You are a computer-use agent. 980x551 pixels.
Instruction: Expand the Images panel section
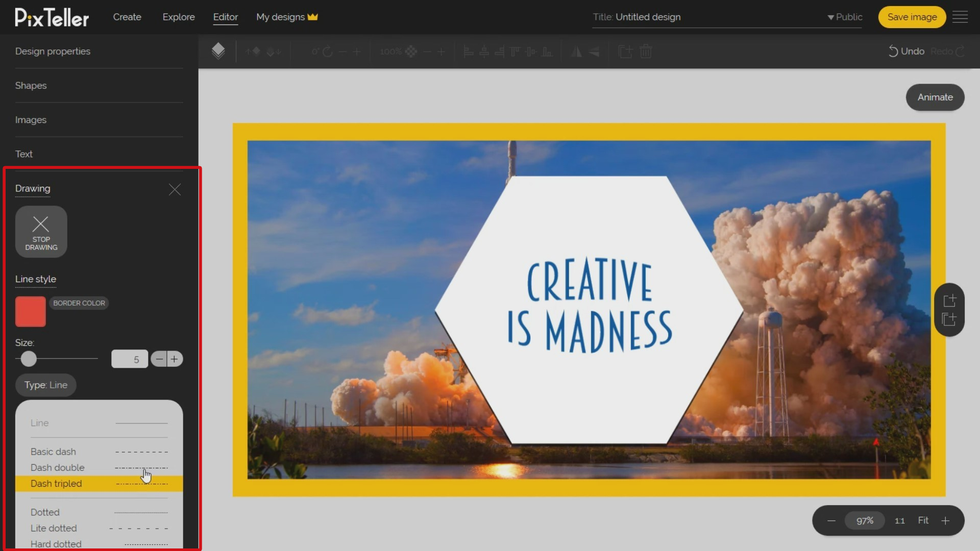(x=30, y=119)
